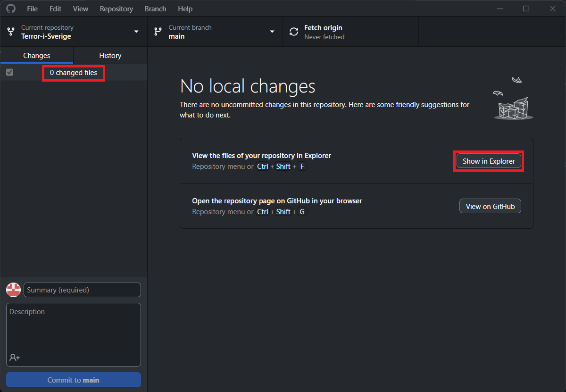The width and height of the screenshot is (566, 392).
Task: Click the repository icon beside Current repository
Action: pos(11,32)
